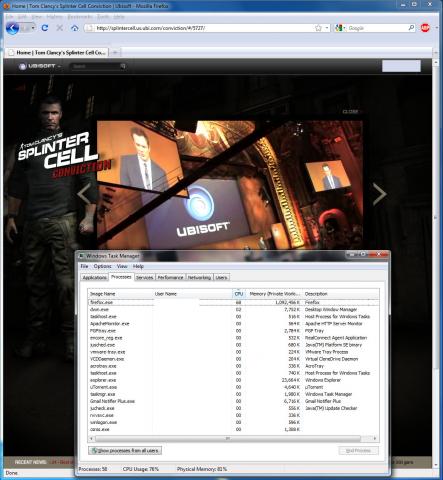Open the Firefox History menu
The image size is (443, 480).
point(55,17)
